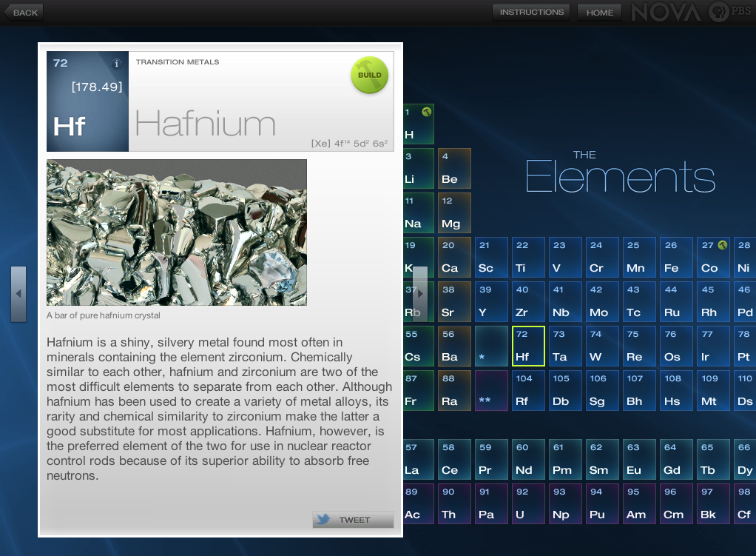Image resolution: width=756 pixels, height=556 pixels.
Task: Tweet about Hafnium
Action: click(x=353, y=519)
